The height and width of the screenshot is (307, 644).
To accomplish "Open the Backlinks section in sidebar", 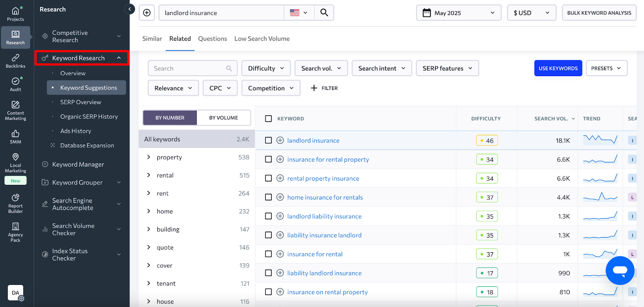I will (x=15, y=61).
